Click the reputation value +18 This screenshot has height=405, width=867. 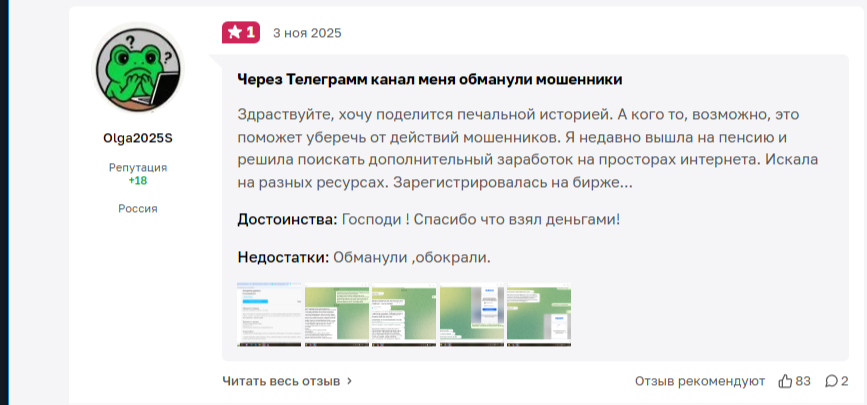[138, 181]
